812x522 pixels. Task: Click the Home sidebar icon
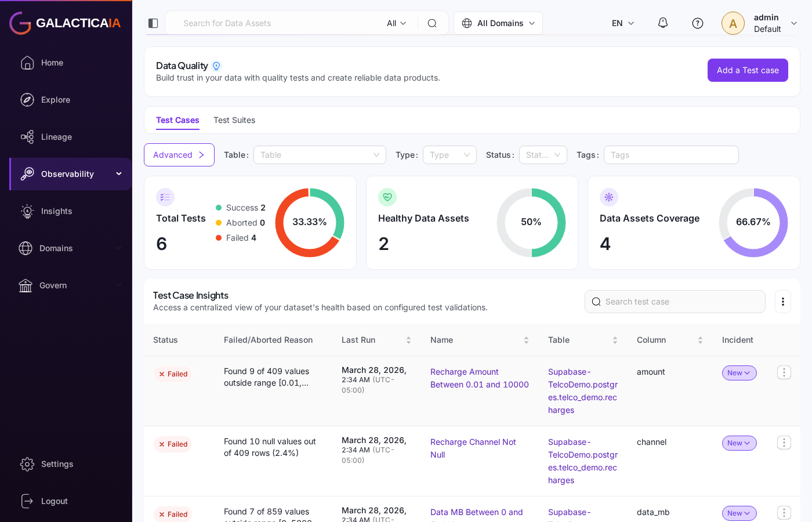27,63
